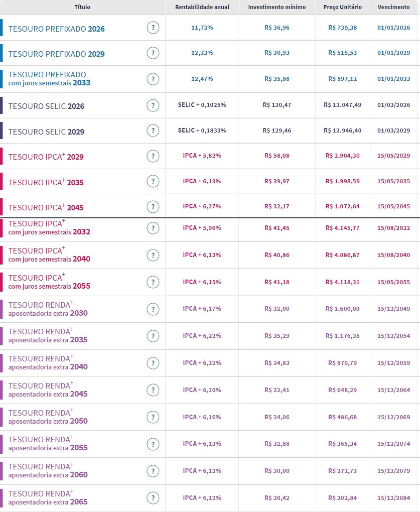Click question mark for Tesouro Renda+ 2065
The image size is (420, 512).
[153, 498]
